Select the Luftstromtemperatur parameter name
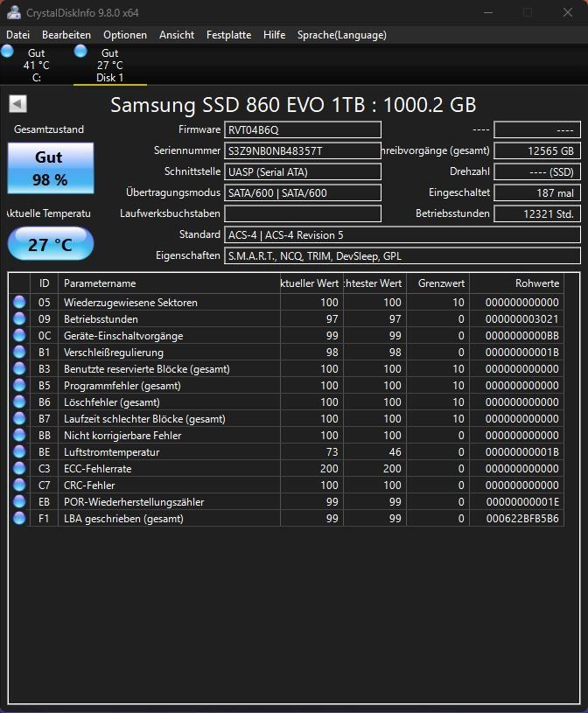Screen dimensions: 588x713 111,452
